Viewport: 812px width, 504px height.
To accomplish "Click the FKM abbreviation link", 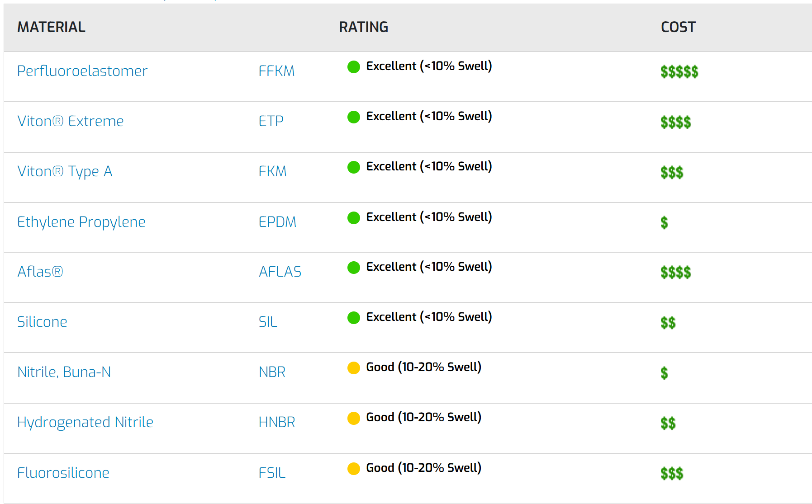I will click(272, 171).
